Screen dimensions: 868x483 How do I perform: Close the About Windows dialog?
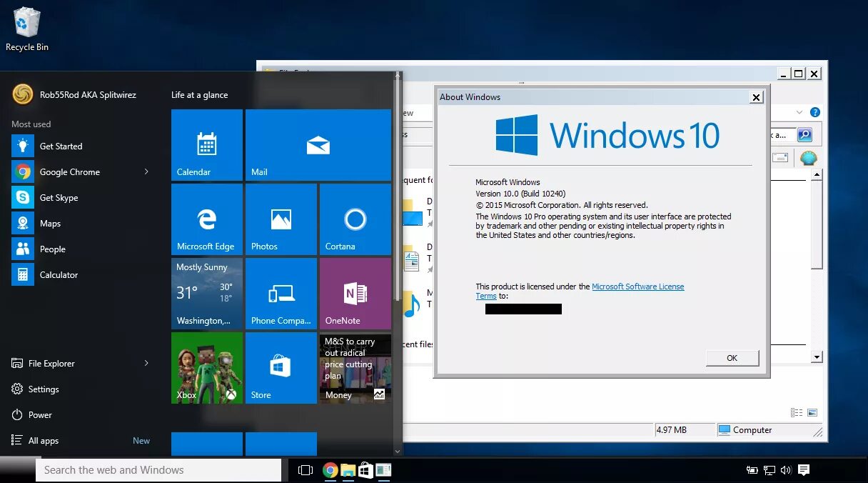(x=757, y=97)
